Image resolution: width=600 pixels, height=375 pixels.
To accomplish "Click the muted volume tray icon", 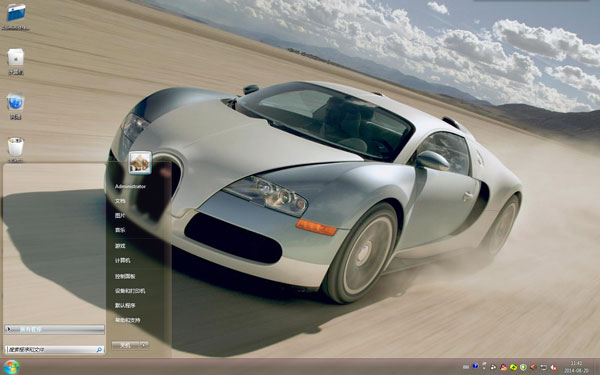I will click(x=553, y=367).
